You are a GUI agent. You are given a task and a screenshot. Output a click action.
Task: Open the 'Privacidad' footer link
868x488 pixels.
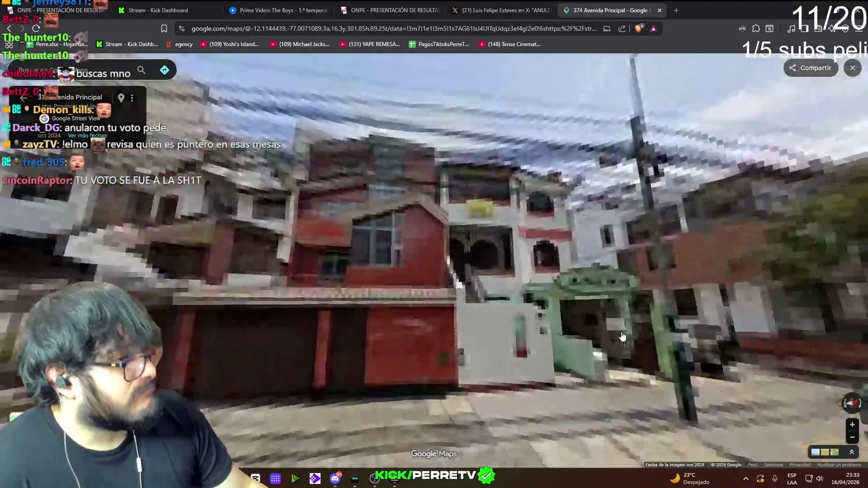click(x=800, y=465)
